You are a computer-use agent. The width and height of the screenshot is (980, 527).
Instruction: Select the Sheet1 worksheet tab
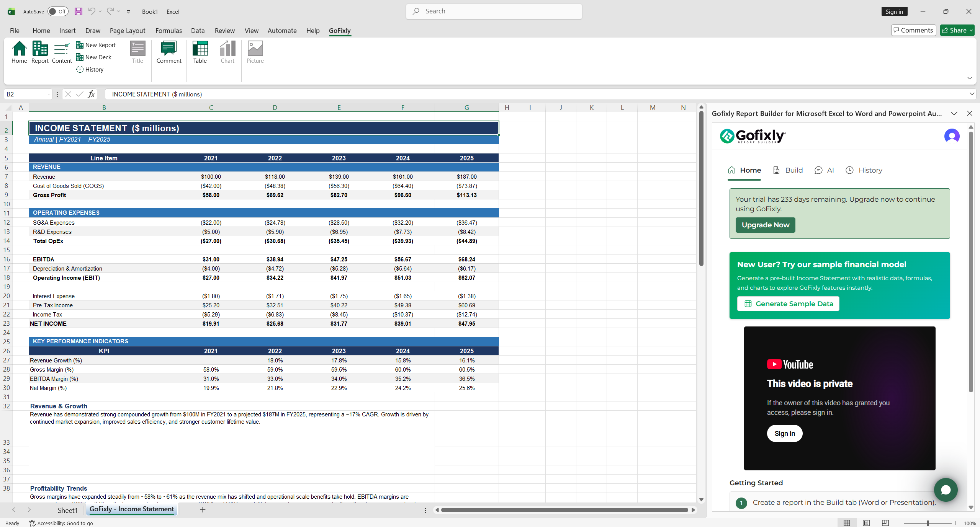[67, 510]
